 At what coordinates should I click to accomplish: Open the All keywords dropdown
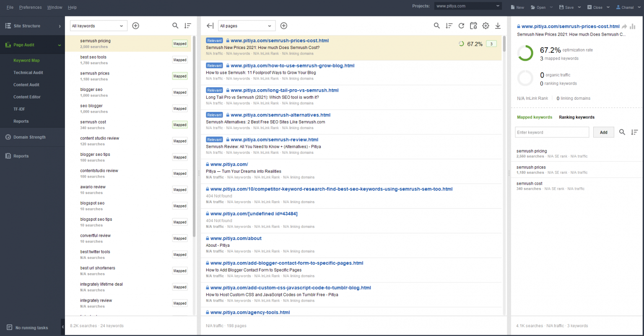coord(98,26)
